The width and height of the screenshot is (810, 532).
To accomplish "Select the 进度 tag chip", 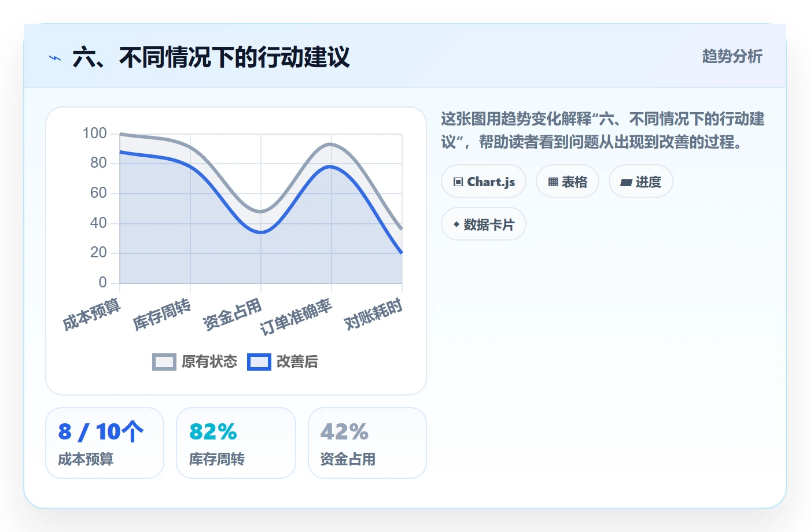I will coord(641,182).
